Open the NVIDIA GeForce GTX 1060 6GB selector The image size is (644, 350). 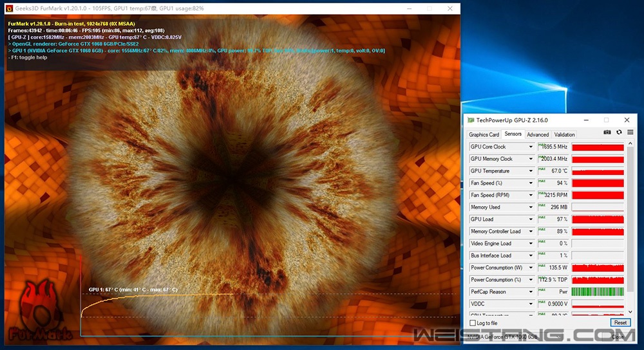click(515, 337)
